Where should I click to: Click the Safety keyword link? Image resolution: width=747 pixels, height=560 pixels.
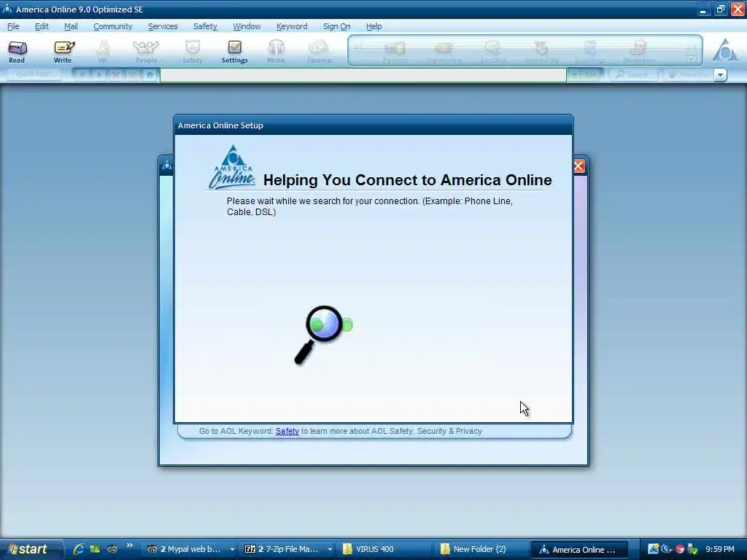[287, 431]
